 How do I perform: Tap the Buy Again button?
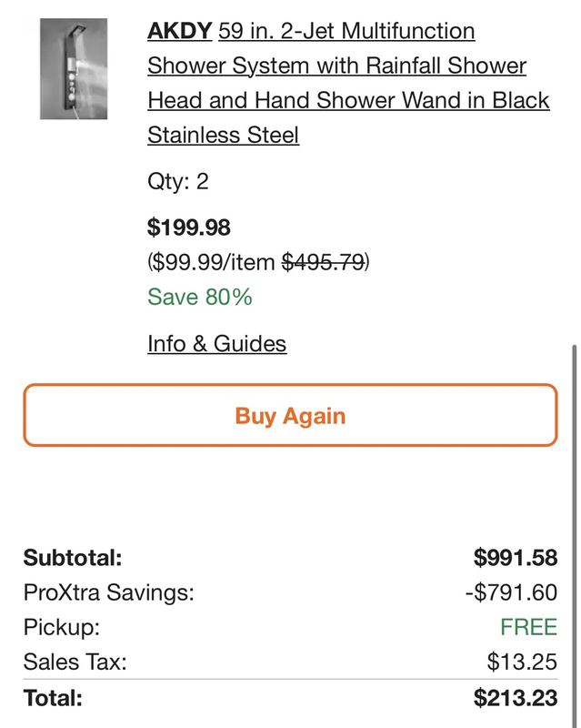(290, 415)
